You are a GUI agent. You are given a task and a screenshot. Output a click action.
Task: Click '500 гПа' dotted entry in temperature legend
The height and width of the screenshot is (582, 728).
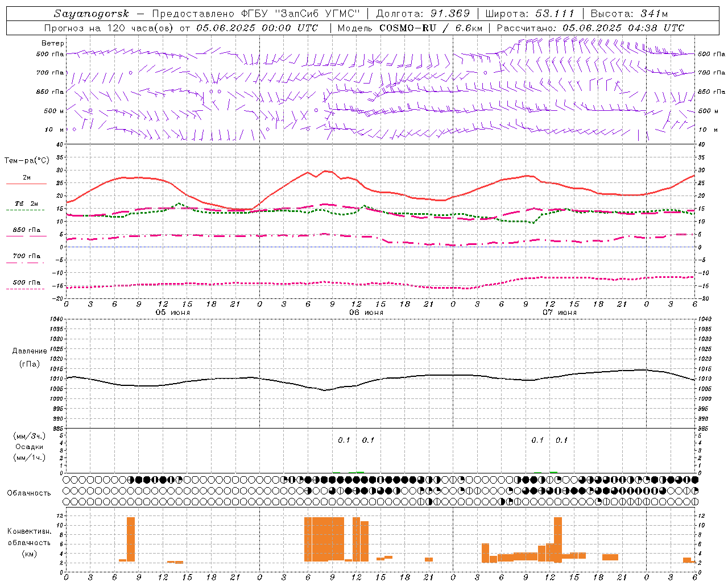click(26, 282)
